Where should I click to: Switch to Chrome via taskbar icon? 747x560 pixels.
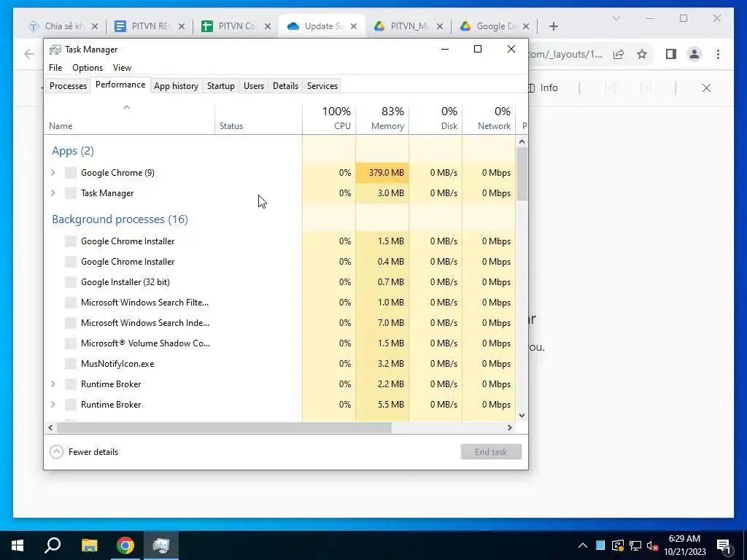(125, 545)
